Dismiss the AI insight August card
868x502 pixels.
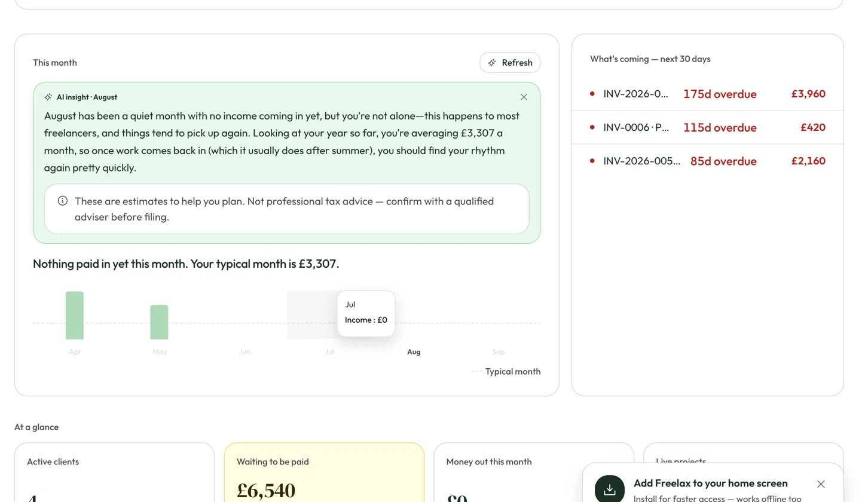pos(524,97)
